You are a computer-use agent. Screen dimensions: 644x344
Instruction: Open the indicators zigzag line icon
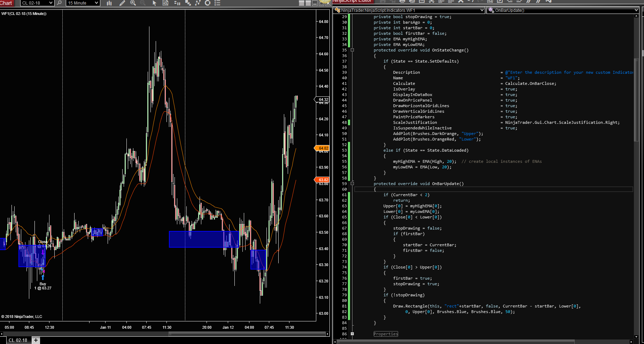198,3
